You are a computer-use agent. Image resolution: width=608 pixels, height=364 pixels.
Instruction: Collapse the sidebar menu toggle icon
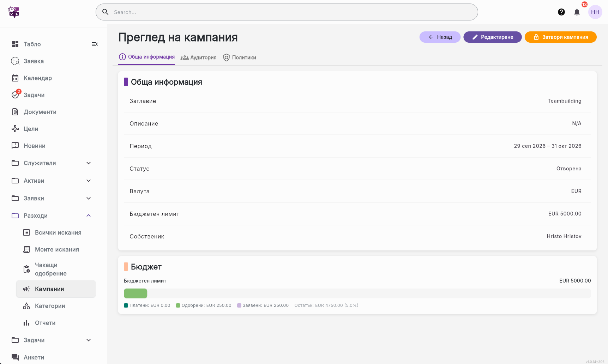point(95,44)
